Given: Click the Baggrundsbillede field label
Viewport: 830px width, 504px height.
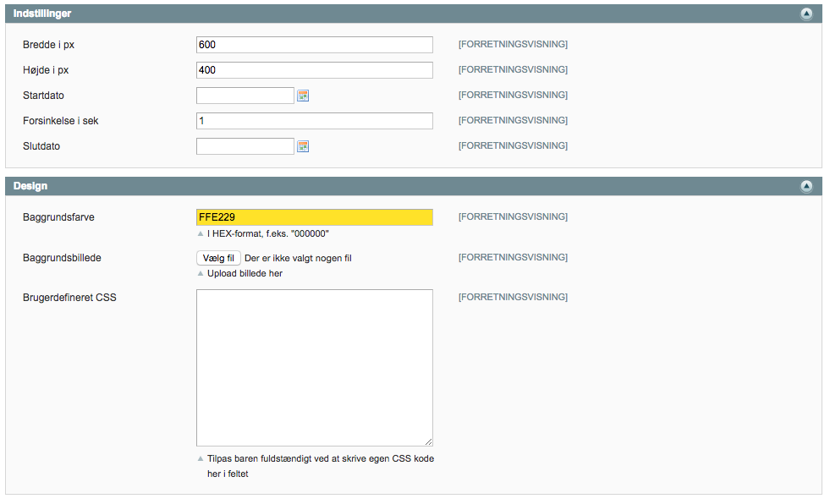Looking at the screenshot, I should 62,257.
